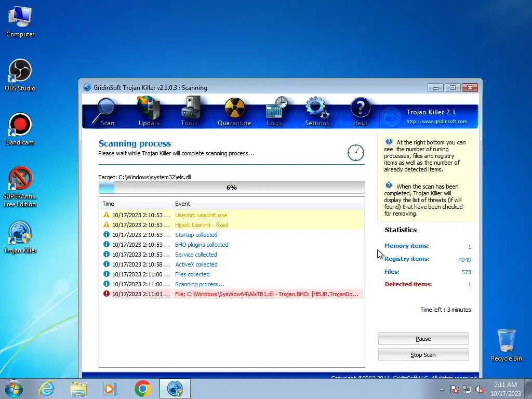Select the Service collected log row
532x399 pixels.
point(232,254)
